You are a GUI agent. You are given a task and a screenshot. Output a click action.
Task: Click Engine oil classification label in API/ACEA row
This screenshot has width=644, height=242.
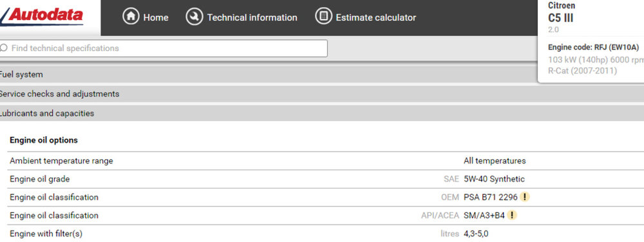54,216
